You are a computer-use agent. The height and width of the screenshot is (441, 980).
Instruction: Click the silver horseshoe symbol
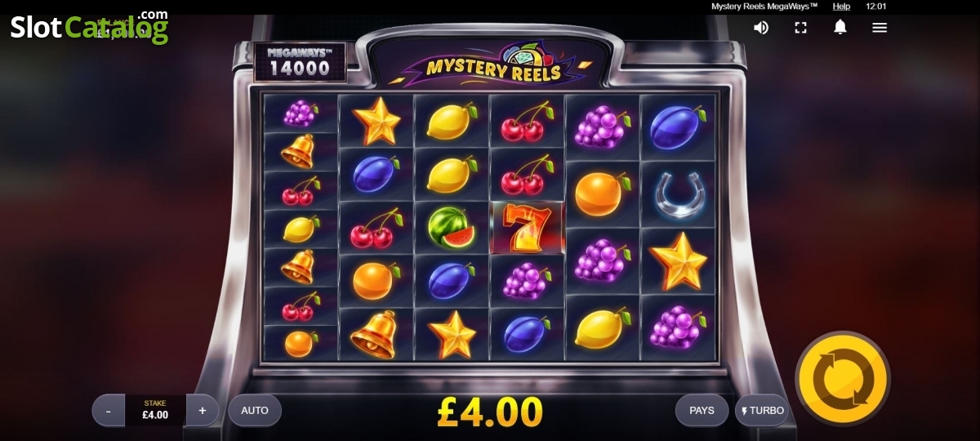pos(678,194)
